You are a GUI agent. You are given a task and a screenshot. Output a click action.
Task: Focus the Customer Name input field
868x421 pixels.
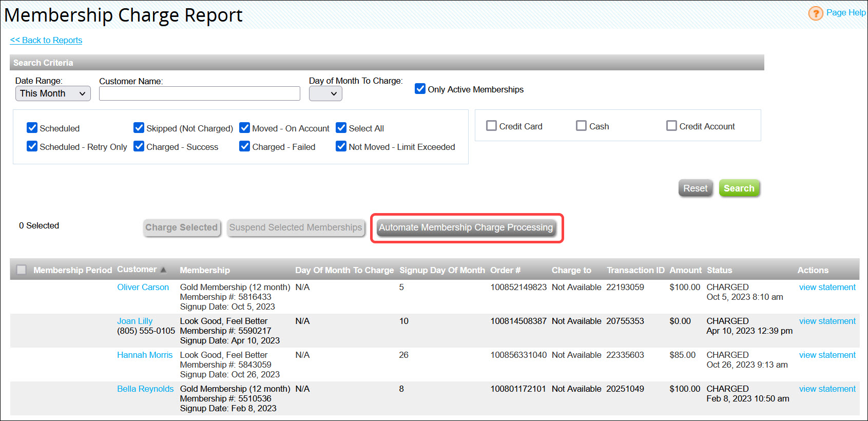[200, 93]
